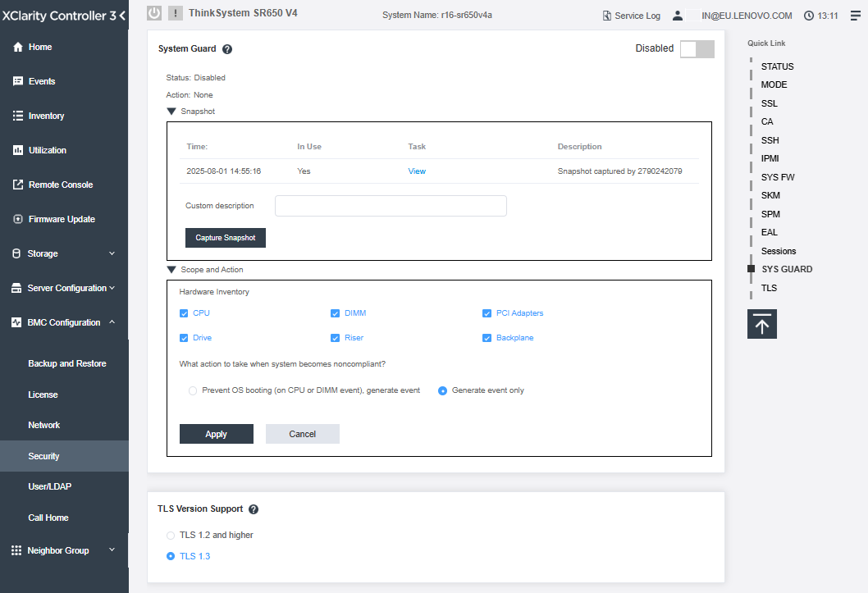This screenshot has height=593, width=868.
Task: Click the Inventory list icon
Action: tap(18, 116)
